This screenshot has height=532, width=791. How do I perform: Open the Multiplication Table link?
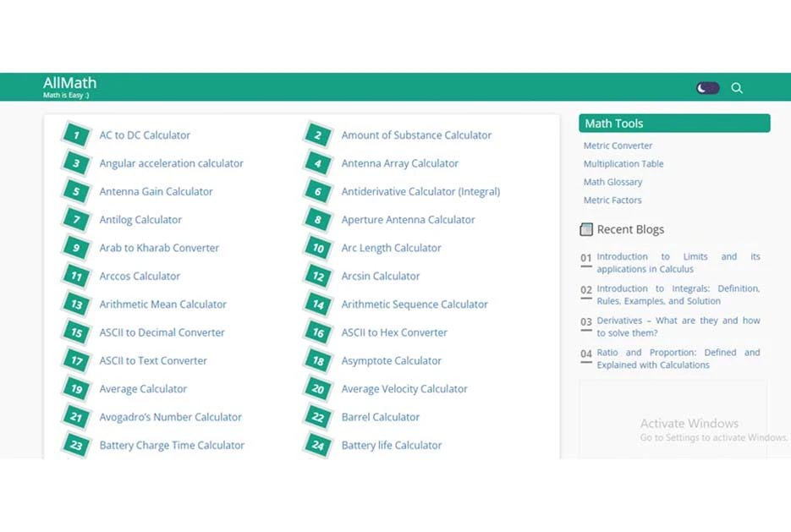pos(623,164)
